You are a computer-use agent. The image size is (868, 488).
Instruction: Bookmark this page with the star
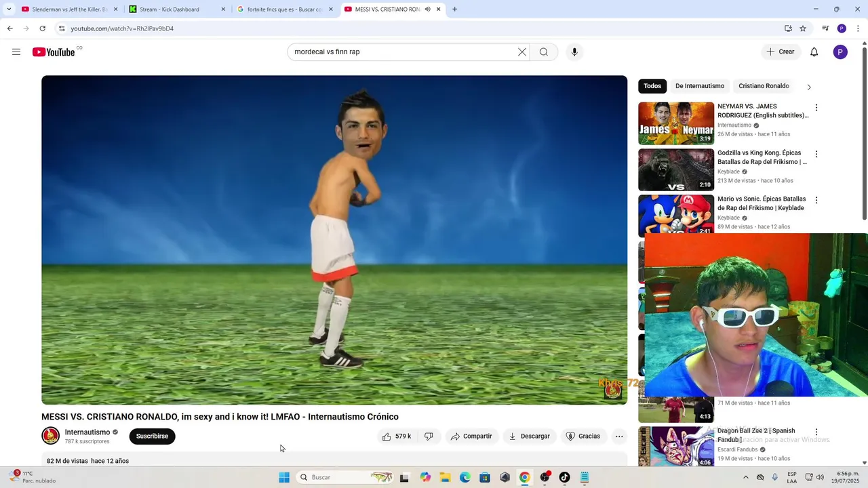(x=803, y=28)
